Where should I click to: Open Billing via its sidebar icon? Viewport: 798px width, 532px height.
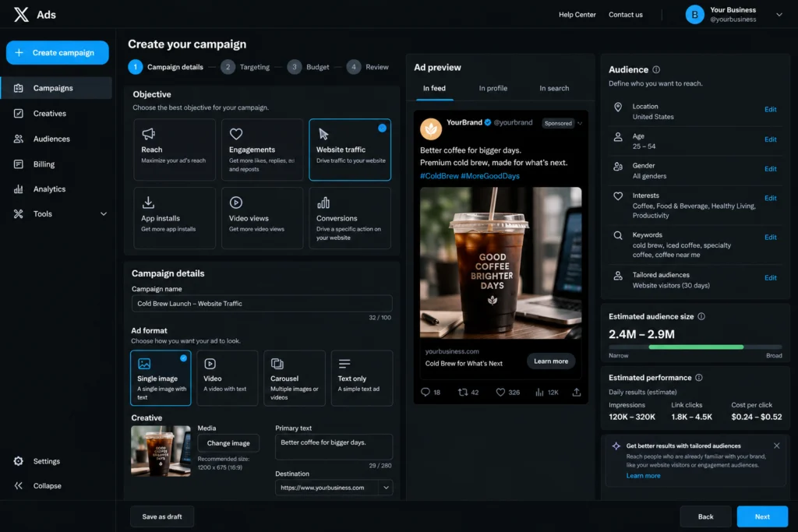click(x=19, y=164)
